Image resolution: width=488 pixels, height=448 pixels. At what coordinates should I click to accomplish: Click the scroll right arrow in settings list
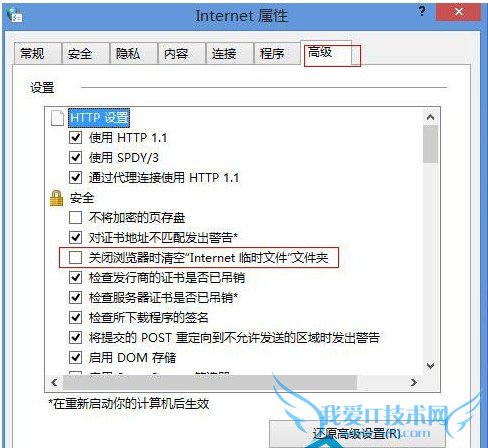click(x=414, y=382)
